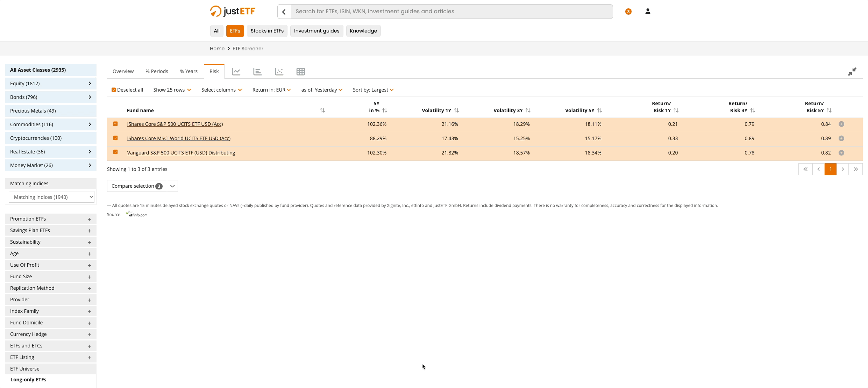Uncheck iShares Core MSCI World row checkbox
The height and width of the screenshot is (388, 868).
[x=115, y=138]
